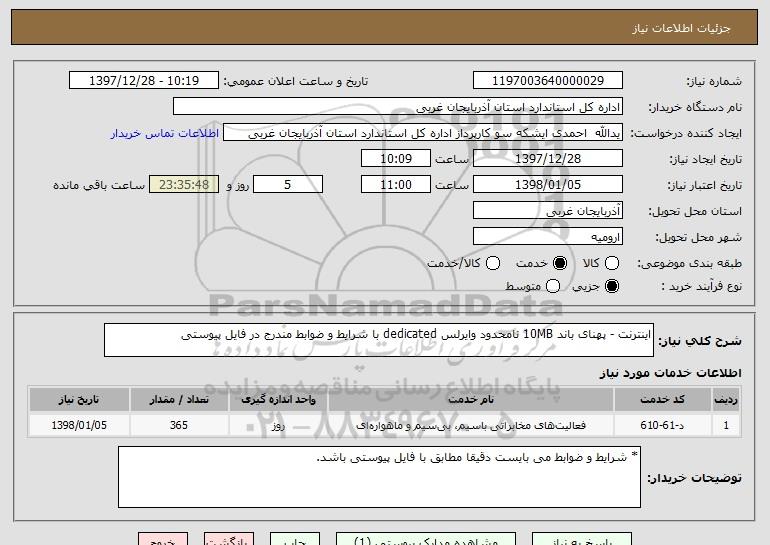
Task: Click the days remaining field showing 5
Action: click(288, 185)
